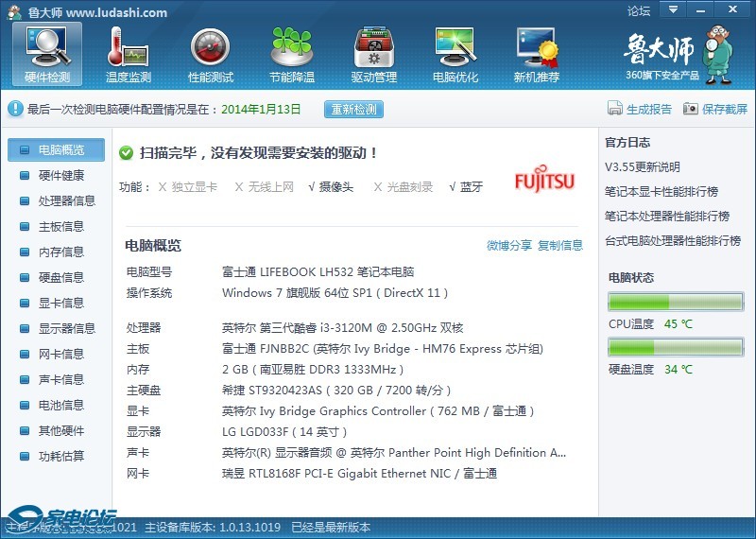The height and width of the screenshot is (539, 756).
Task: Click 生成报告 to generate a report
Action: pos(640,110)
